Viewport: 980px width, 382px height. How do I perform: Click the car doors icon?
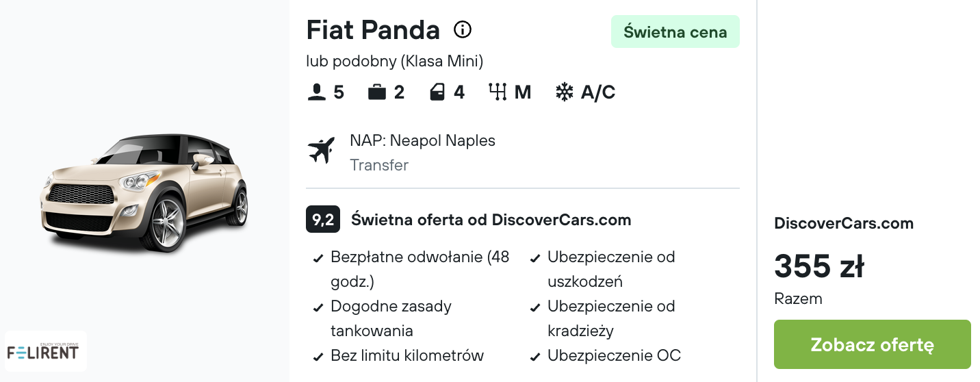pyautogui.click(x=437, y=92)
